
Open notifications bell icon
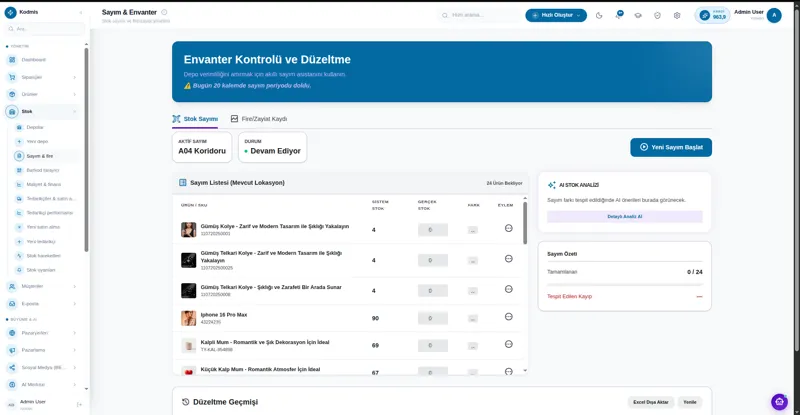tap(618, 15)
